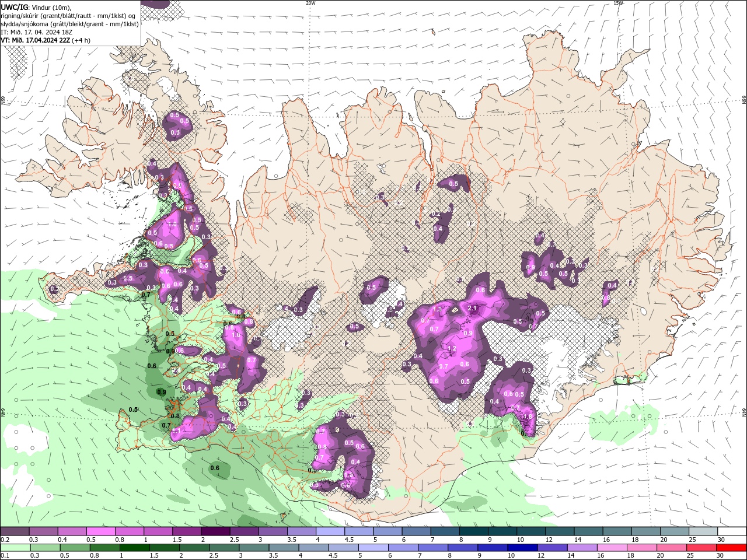
Task: Select the 'slydda/snjókoma' legend description line
Action: point(70,24)
